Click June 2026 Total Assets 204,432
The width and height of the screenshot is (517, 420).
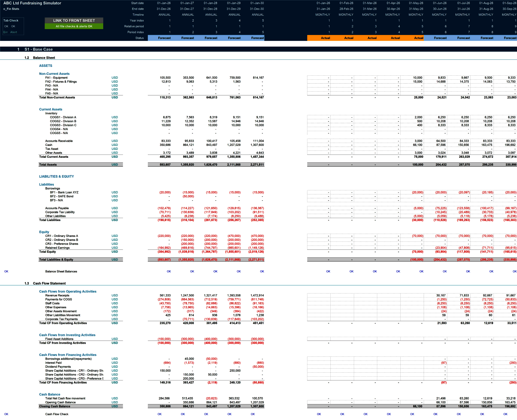click(441, 164)
